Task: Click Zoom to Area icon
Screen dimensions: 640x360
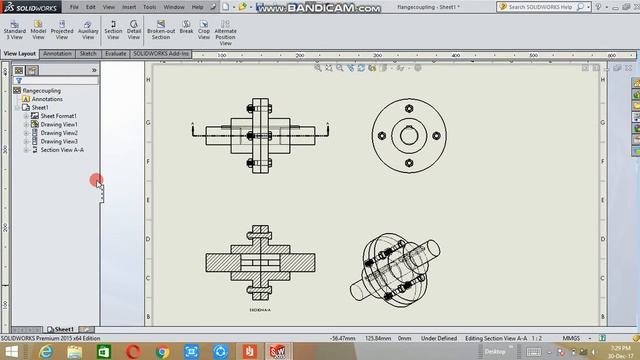Action: click(x=329, y=68)
